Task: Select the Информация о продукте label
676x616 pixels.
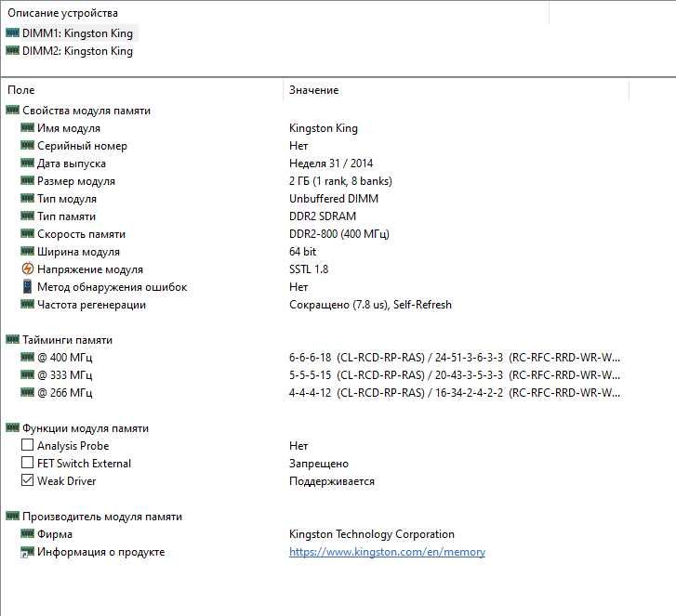Action: click(x=100, y=552)
